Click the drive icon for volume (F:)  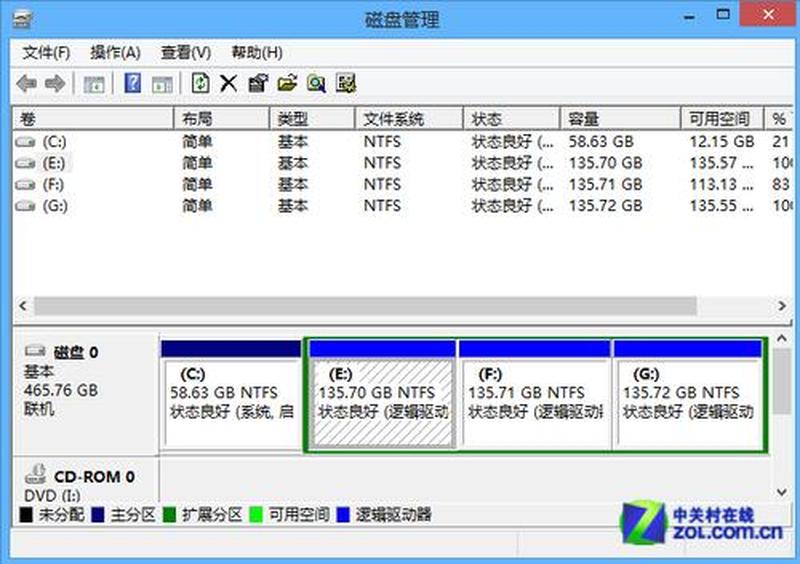point(25,185)
